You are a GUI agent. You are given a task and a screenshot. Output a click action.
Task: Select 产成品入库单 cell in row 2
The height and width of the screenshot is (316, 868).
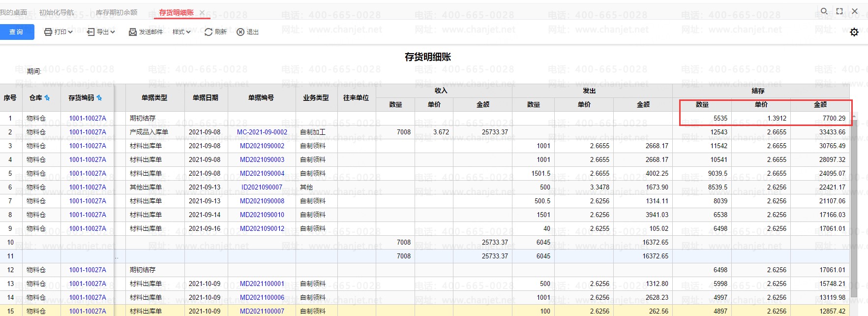155,132
